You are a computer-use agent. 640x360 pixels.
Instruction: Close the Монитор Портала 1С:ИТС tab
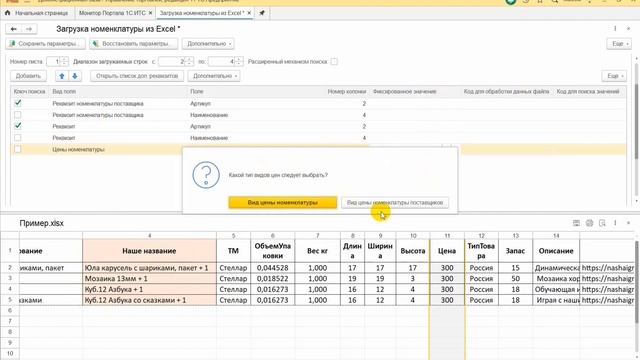tap(150, 13)
